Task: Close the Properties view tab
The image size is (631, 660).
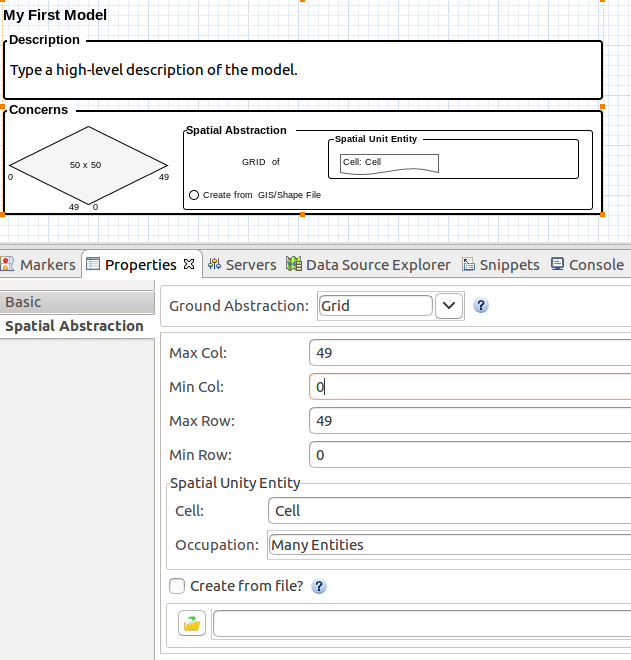Action: click(x=188, y=265)
